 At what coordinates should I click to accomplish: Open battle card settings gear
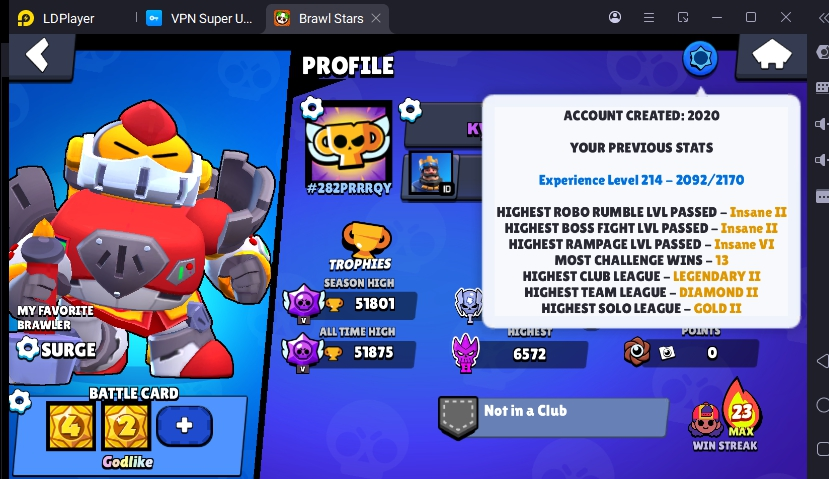20,401
